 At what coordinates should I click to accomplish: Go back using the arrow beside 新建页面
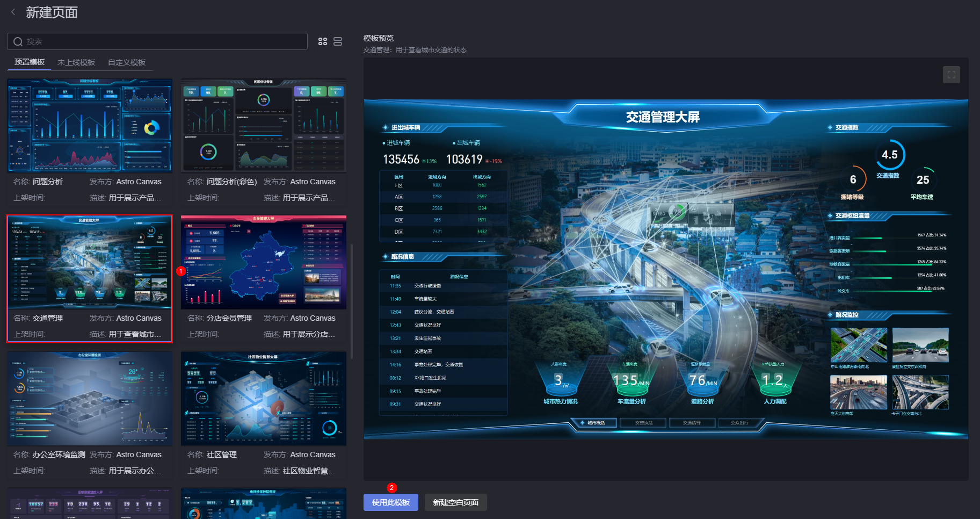click(x=13, y=12)
